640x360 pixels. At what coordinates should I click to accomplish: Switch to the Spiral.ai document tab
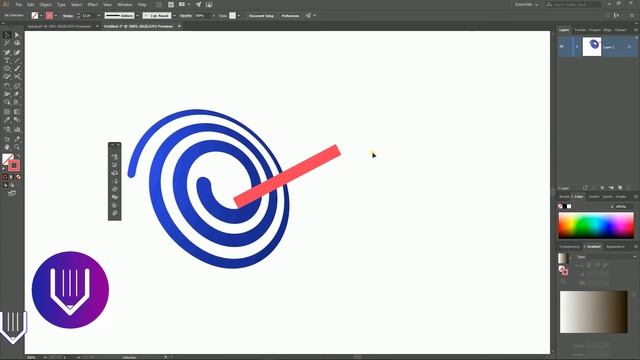(x=59, y=26)
